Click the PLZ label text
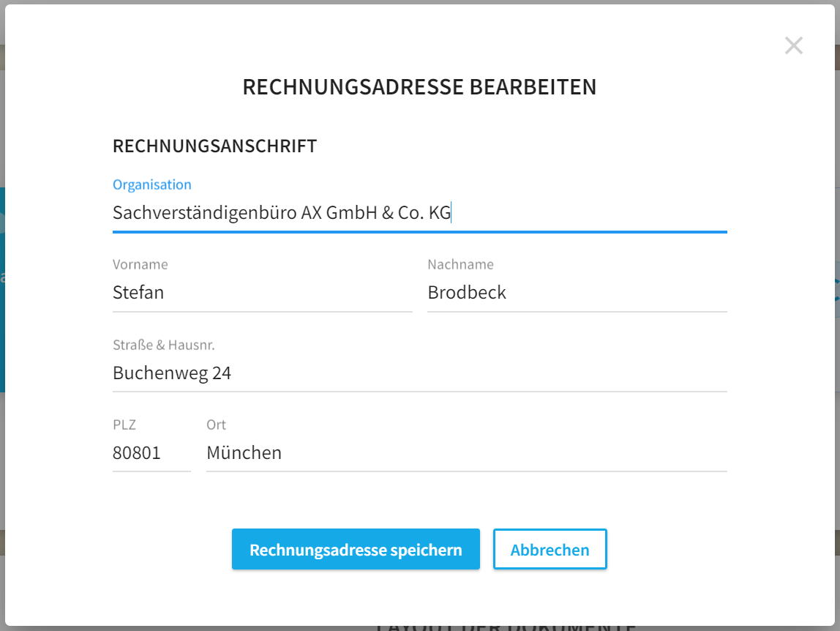840x631 pixels. [x=124, y=425]
